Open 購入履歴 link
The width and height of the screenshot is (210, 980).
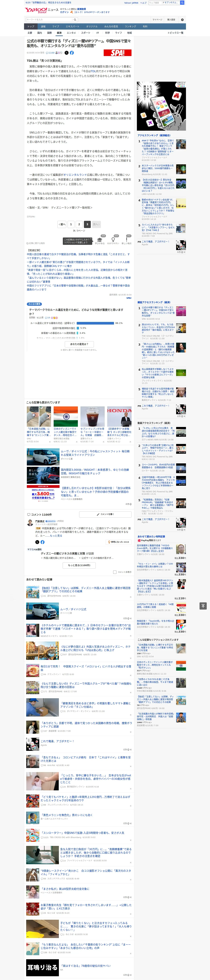coord(171,20)
